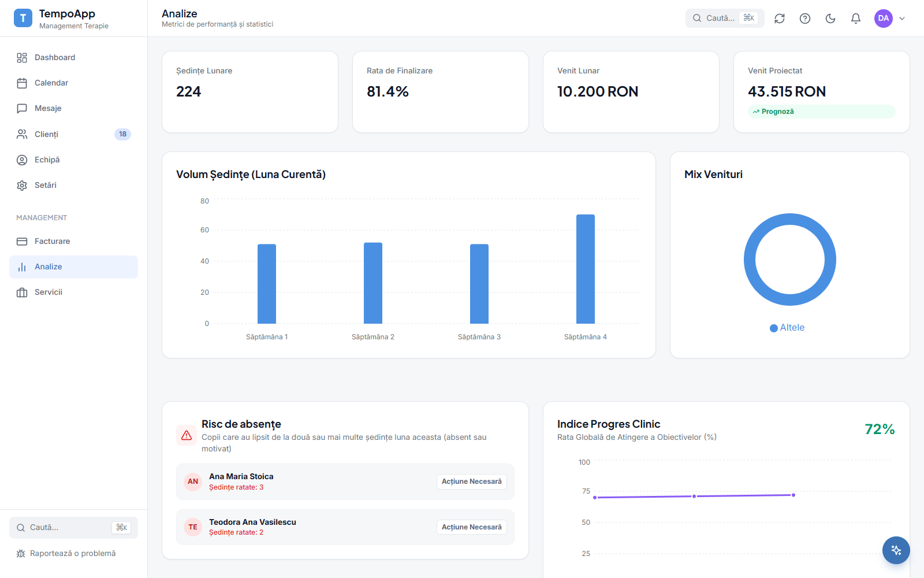Click the last point on progress line
The height and width of the screenshot is (578, 924).
[x=793, y=495]
